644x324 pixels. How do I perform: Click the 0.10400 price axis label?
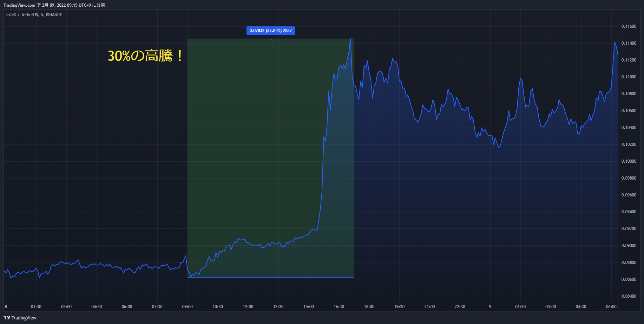(x=629, y=128)
